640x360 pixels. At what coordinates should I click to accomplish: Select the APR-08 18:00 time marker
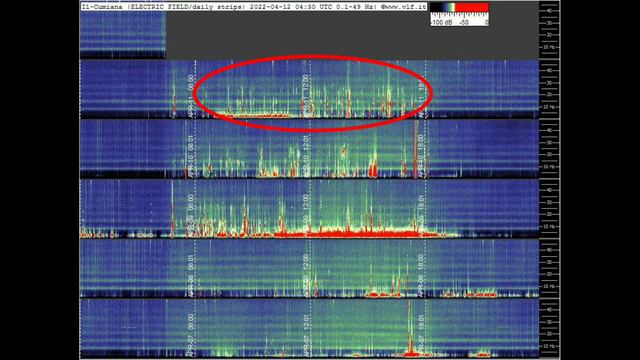(x=421, y=276)
